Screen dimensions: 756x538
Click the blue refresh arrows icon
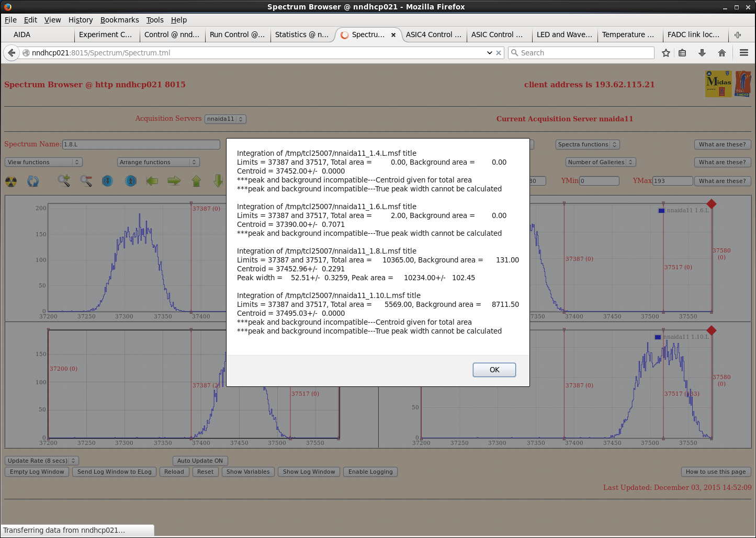33,181
